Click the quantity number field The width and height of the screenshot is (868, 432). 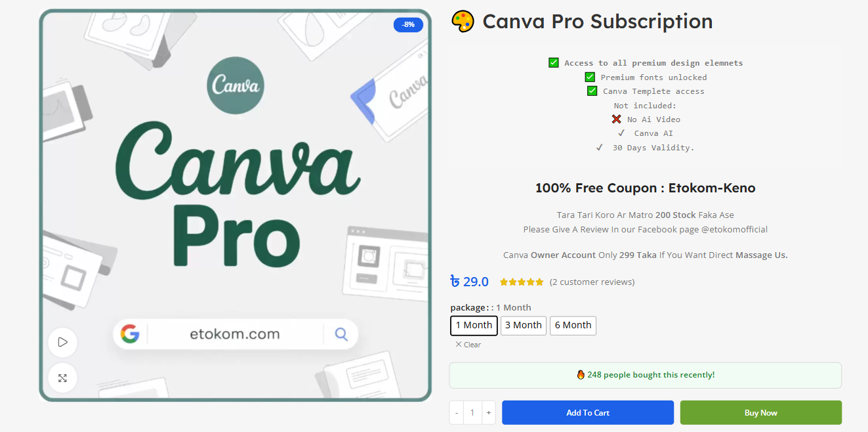point(472,413)
